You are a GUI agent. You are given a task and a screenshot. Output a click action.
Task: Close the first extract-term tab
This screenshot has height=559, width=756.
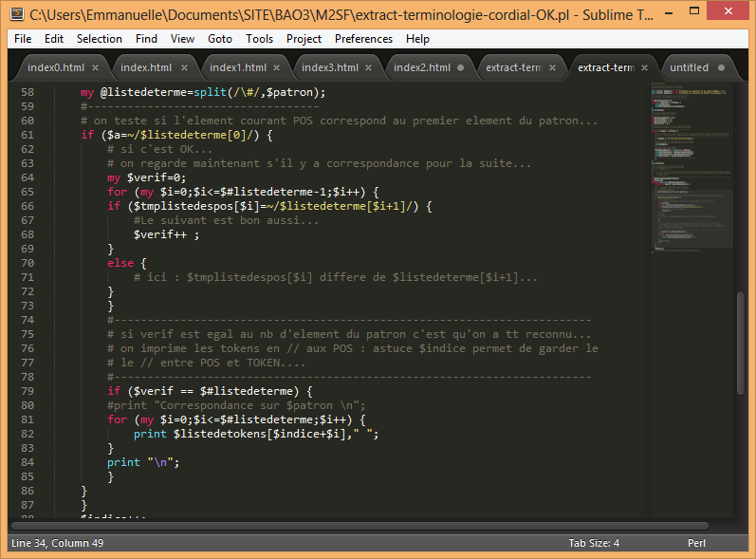click(553, 68)
